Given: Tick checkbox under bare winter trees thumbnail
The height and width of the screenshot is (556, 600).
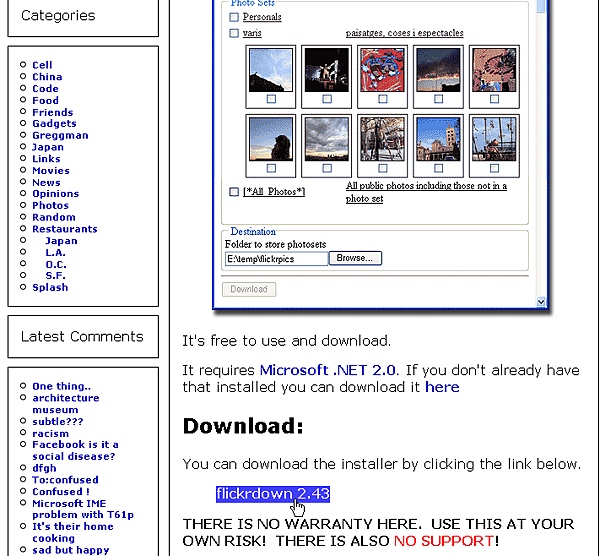Looking at the screenshot, I should (383, 168).
